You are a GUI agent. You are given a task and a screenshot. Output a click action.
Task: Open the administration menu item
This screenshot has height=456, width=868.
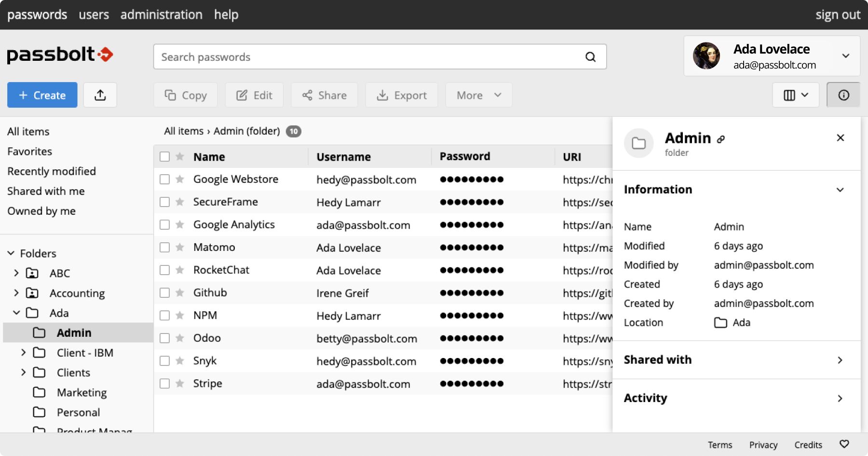(161, 14)
